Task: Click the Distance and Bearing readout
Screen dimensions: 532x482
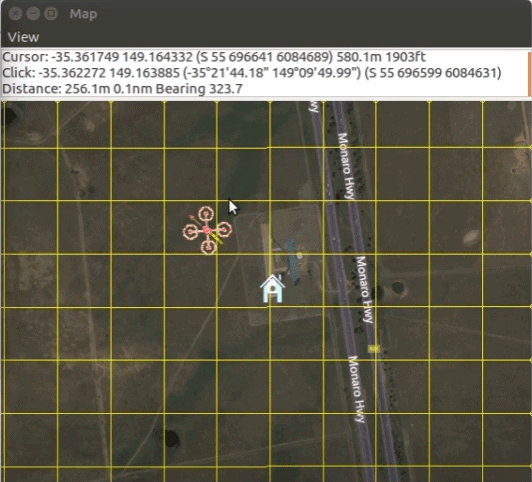Action: point(122,89)
